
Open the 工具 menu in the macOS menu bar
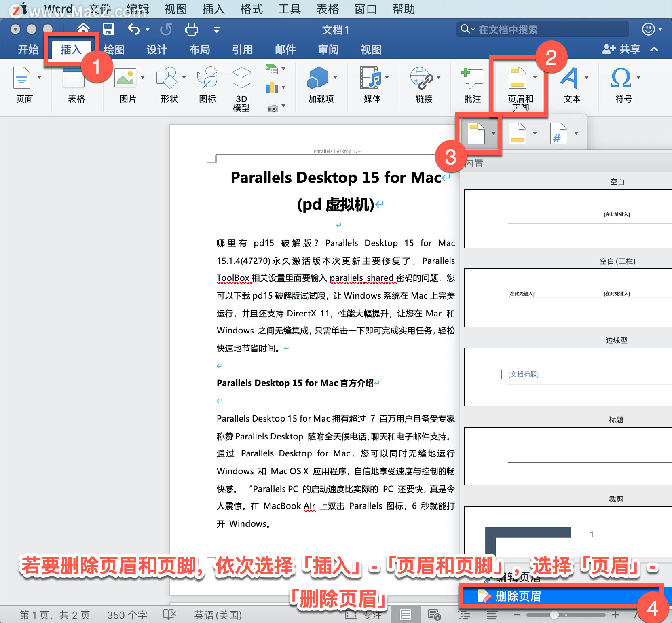(x=290, y=9)
